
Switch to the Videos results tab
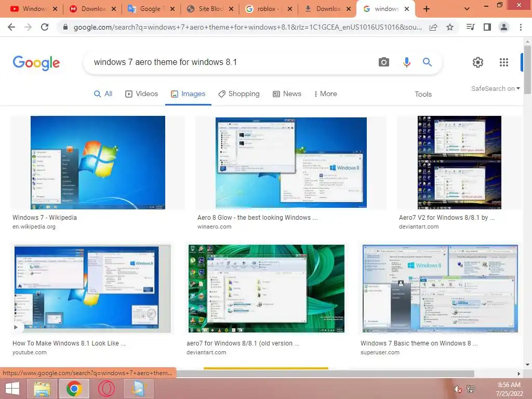pyautogui.click(x=142, y=94)
